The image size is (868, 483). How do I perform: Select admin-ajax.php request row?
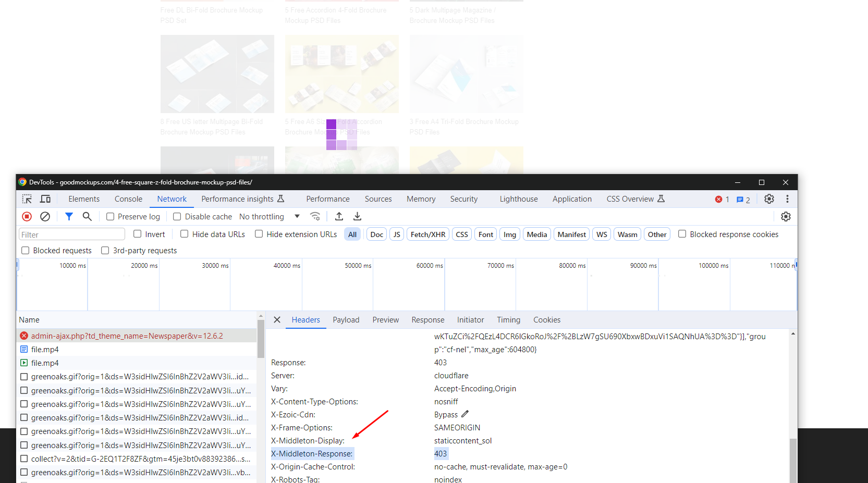(137, 336)
